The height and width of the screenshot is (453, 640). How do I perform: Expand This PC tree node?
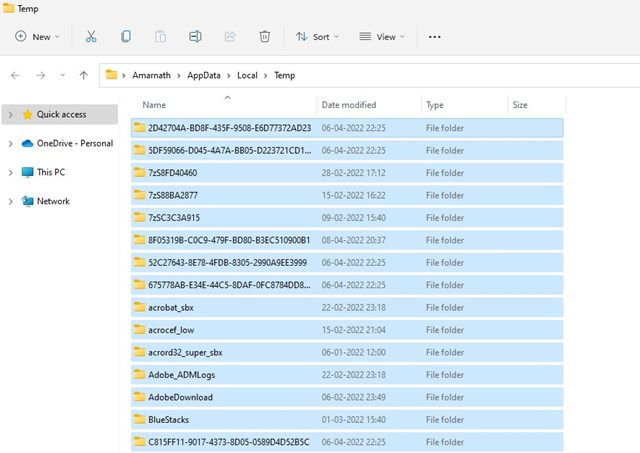(11, 173)
